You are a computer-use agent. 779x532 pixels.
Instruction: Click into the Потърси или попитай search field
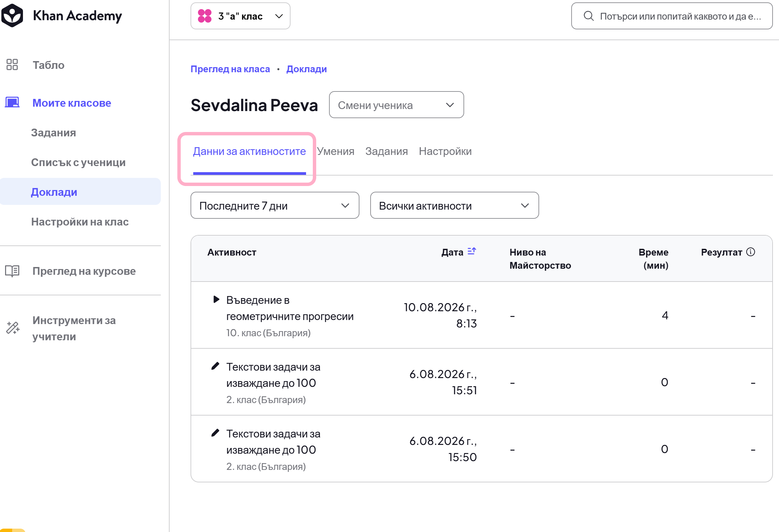(x=672, y=16)
